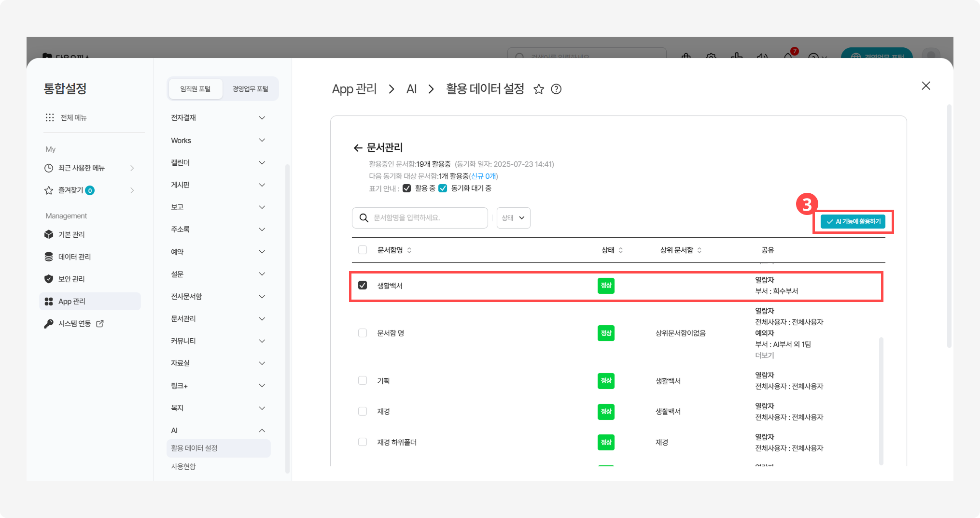Uncheck the 생활백서 checkbox
The height and width of the screenshot is (518, 980).
click(x=363, y=285)
